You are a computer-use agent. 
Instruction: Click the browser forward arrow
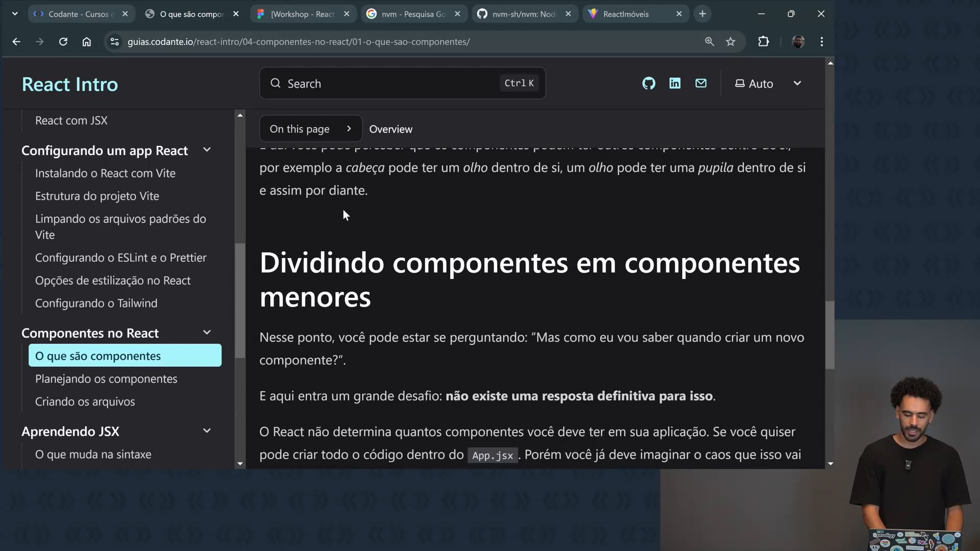40,42
